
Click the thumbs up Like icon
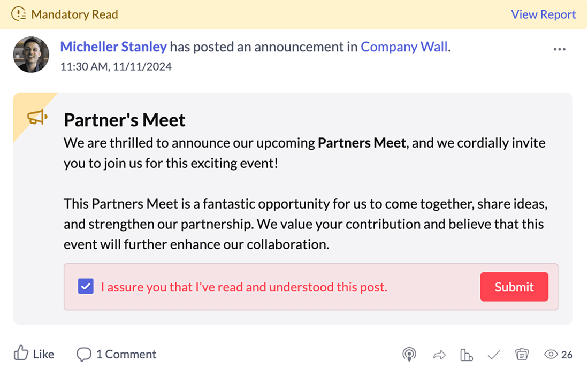point(21,354)
